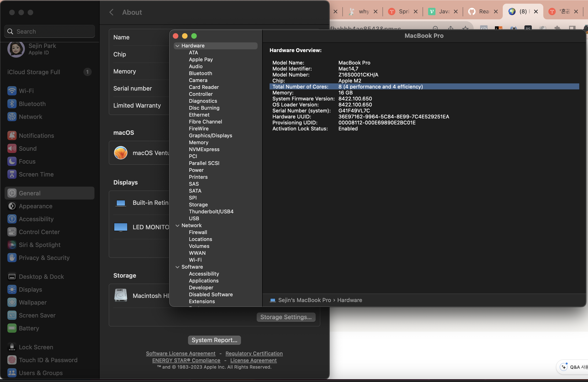This screenshot has width=588, height=382.
Task: Click 'Sejin's MacBook Pro' in path bar
Action: [x=304, y=300]
